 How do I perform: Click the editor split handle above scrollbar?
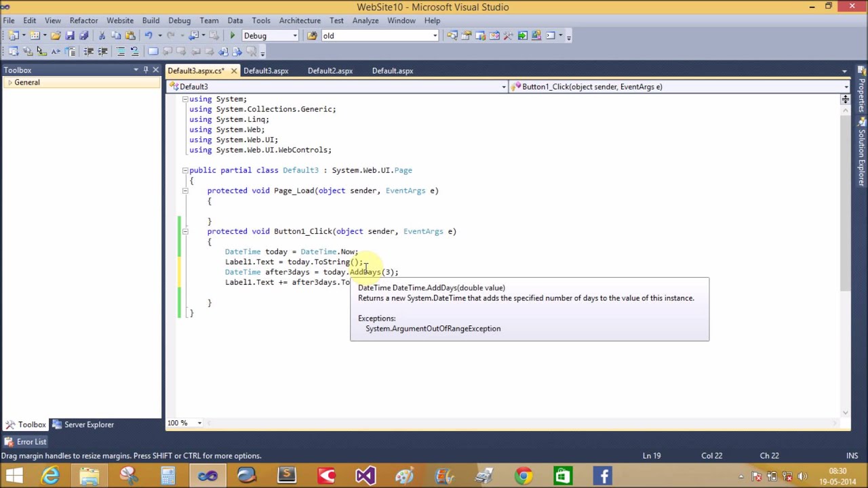[845, 100]
